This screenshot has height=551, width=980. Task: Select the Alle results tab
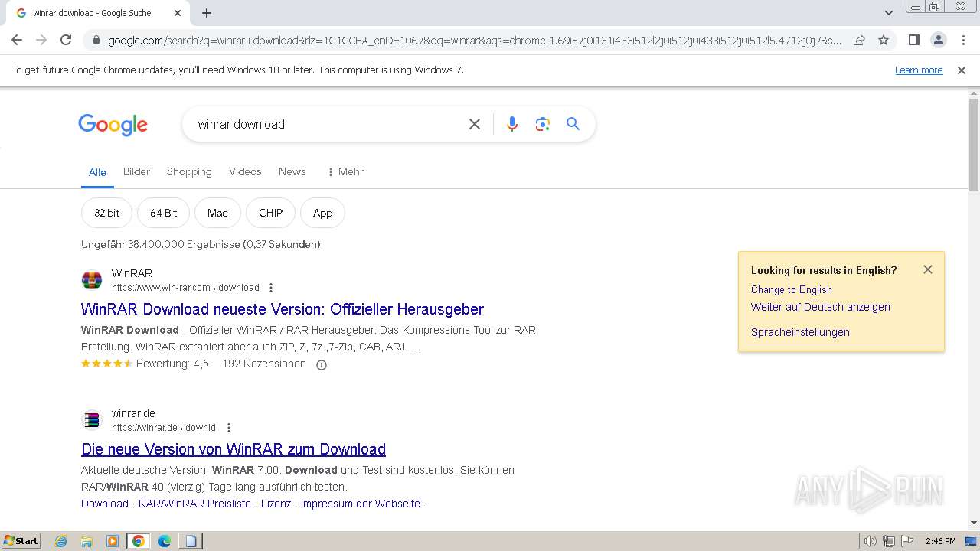(97, 172)
